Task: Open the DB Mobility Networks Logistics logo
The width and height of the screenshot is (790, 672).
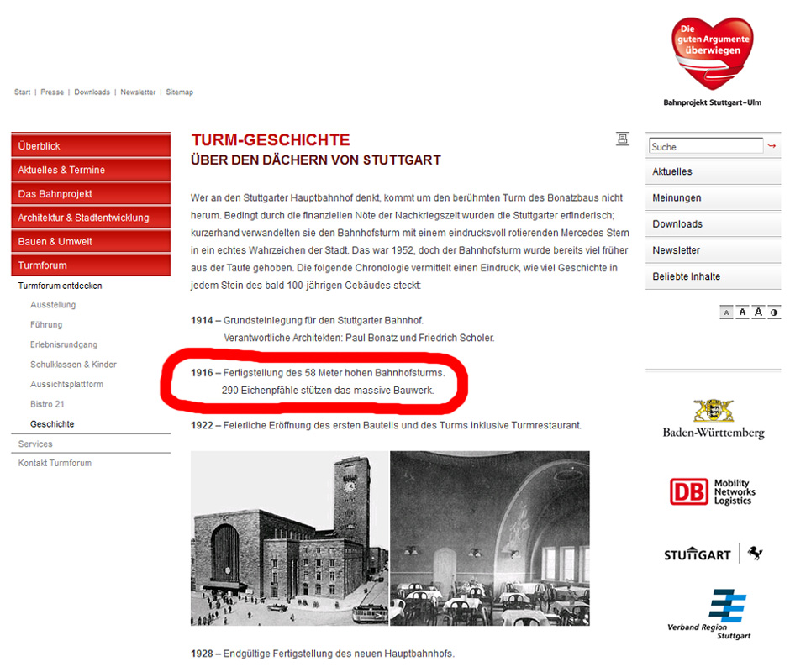Action: (713, 491)
